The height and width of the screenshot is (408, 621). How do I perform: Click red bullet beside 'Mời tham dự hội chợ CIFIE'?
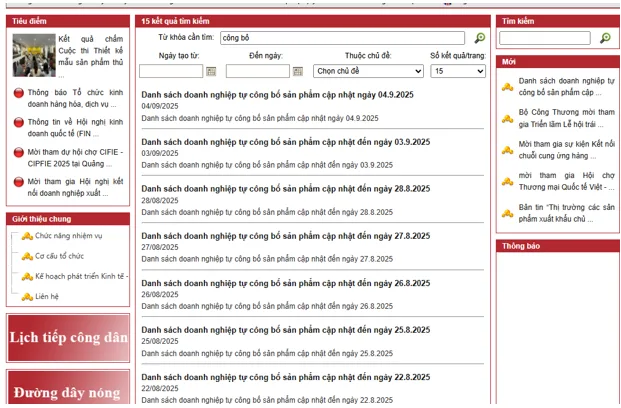click(x=19, y=152)
